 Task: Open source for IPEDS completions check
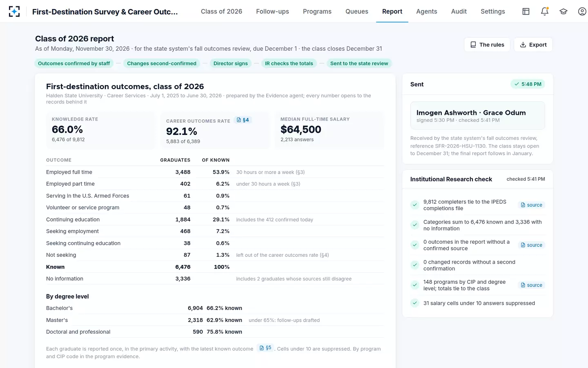pyautogui.click(x=532, y=205)
